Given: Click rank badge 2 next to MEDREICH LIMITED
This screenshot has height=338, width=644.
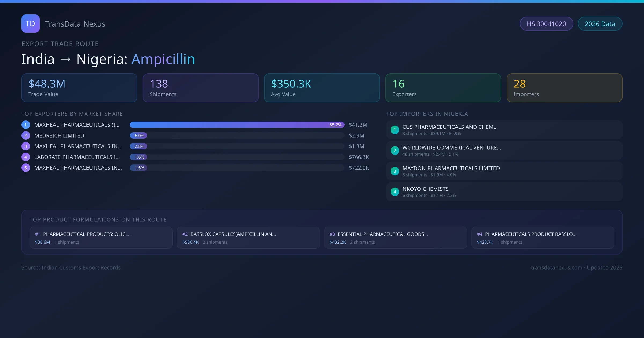Looking at the screenshot, I should pyautogui.click(x=25, y=135).
